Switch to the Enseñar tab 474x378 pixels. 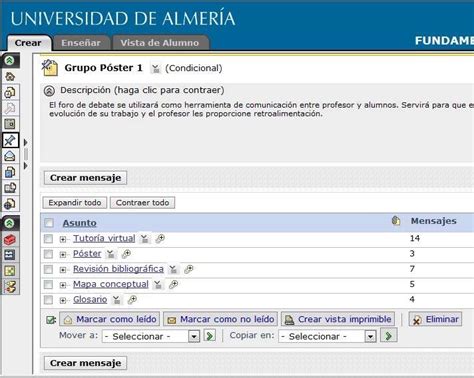tap(81, 43)
